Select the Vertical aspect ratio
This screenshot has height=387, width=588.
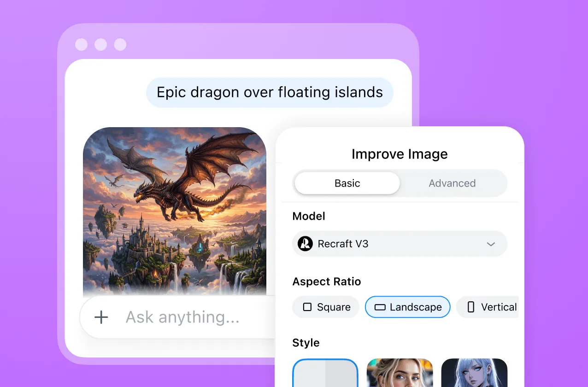point(488,307)
